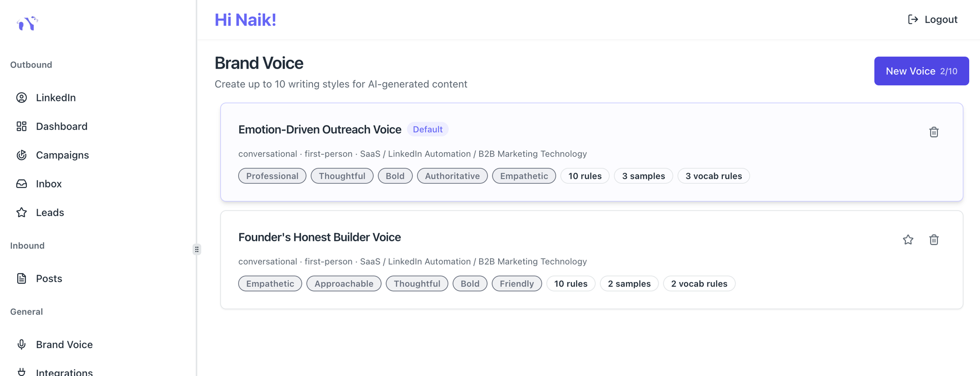Click the LinkedIn profile icon in sidebar
Image resolution: width=980 pixels, height=376 pixels.
click(x=22, y=97)
